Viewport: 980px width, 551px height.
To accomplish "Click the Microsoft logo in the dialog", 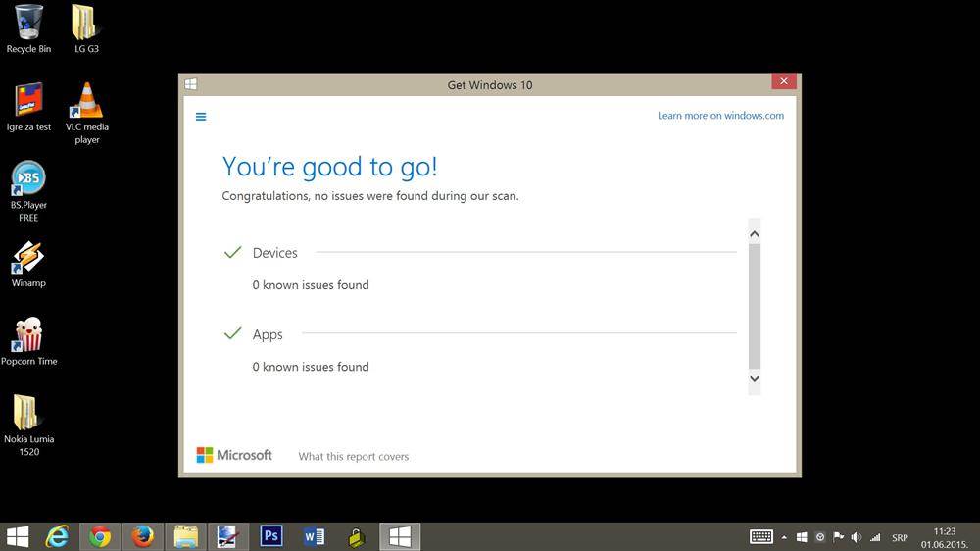I will click(x=234, y=455).
